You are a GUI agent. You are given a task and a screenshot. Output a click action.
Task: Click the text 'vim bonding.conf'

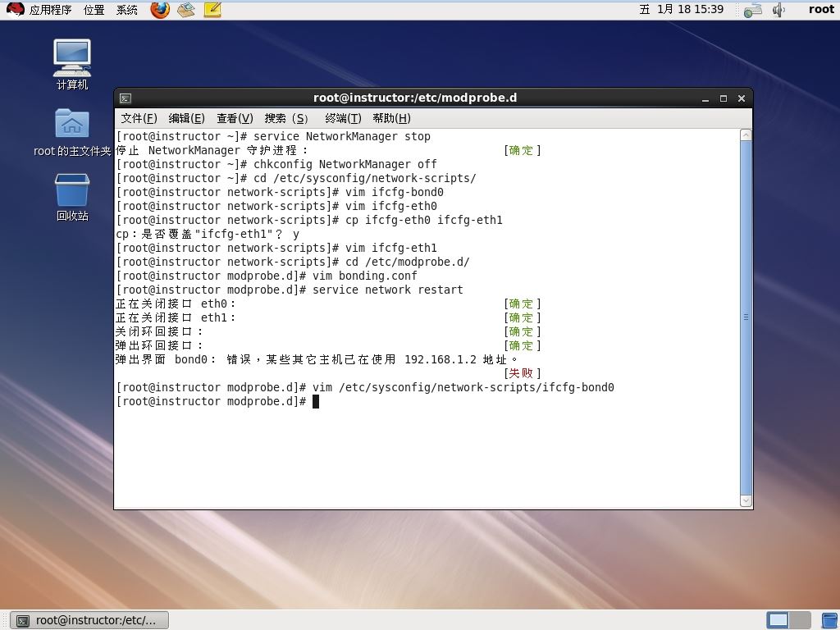click(x=365, y=276)
